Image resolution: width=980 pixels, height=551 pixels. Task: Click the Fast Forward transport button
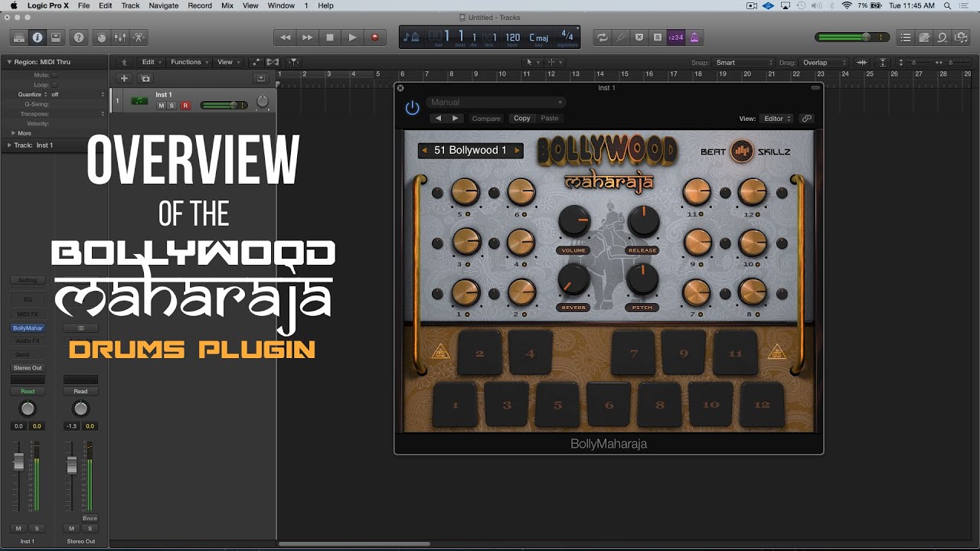point(307,37)
